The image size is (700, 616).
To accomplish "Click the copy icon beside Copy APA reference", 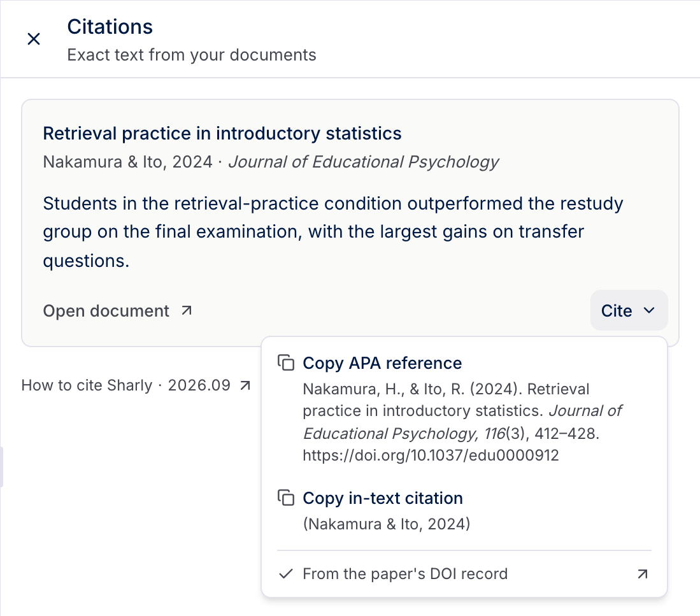I will click(286, 363).
